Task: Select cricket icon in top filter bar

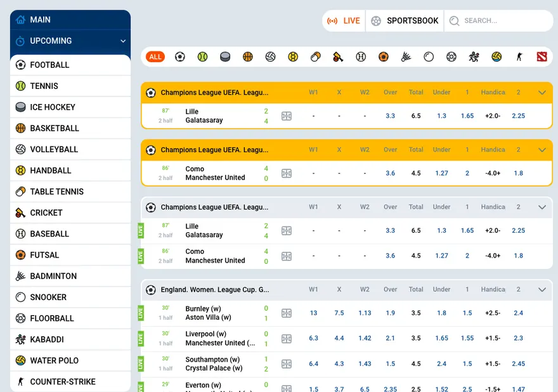Action: 338,56
